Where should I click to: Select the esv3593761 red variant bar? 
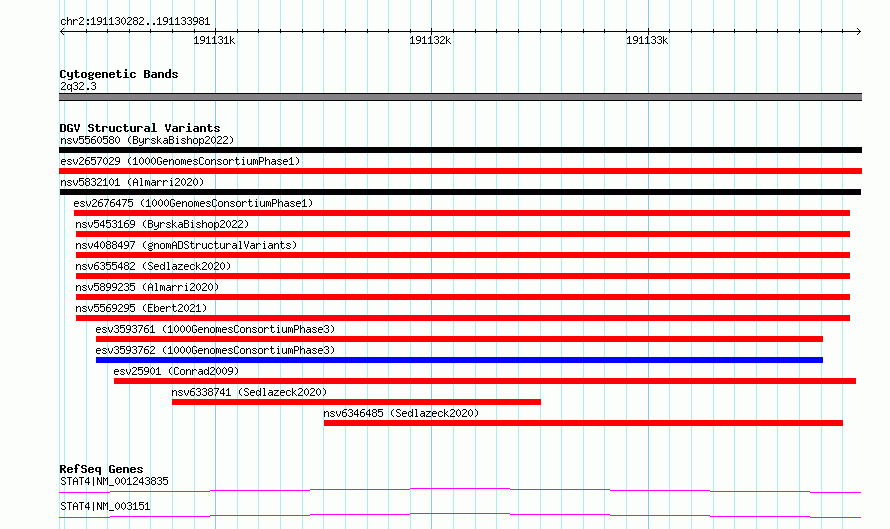pyautogui.click(x=459, y=339)
